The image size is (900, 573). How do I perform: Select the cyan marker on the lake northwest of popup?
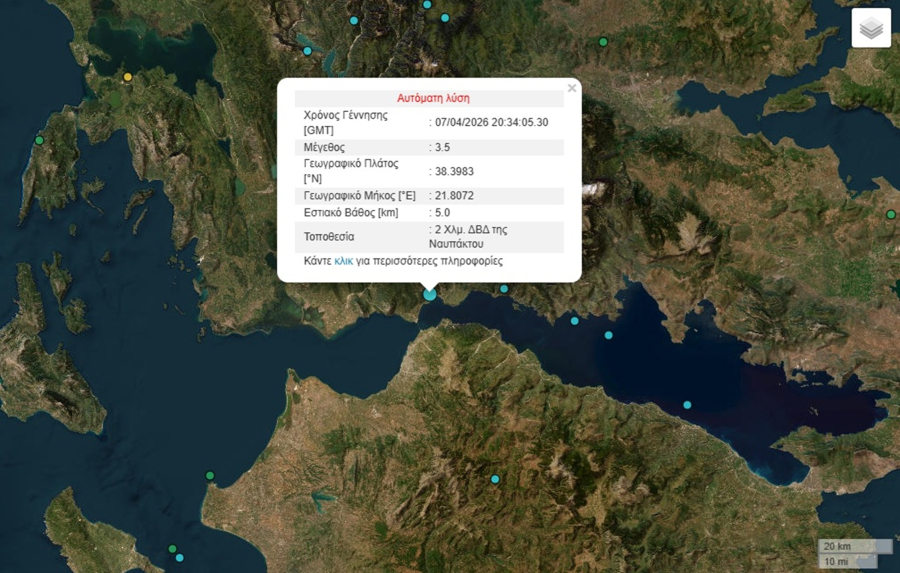[x=307, y=51]
